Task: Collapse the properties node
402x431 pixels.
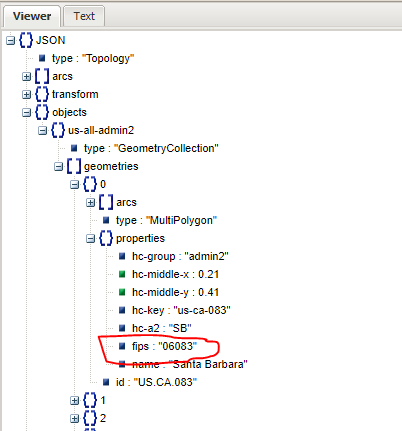Action: 91,239
